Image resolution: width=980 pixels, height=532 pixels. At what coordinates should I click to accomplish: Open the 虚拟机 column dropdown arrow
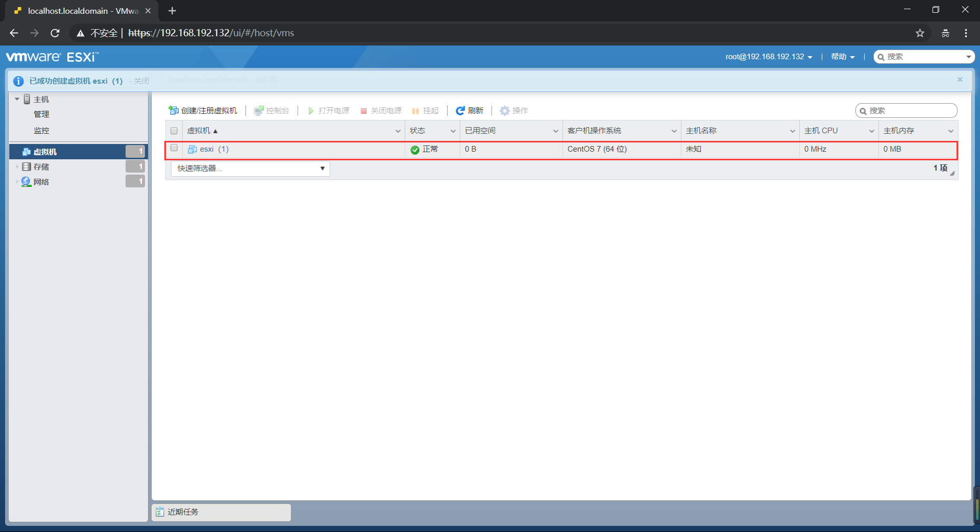pyautogui.click(x=398, y=131)
